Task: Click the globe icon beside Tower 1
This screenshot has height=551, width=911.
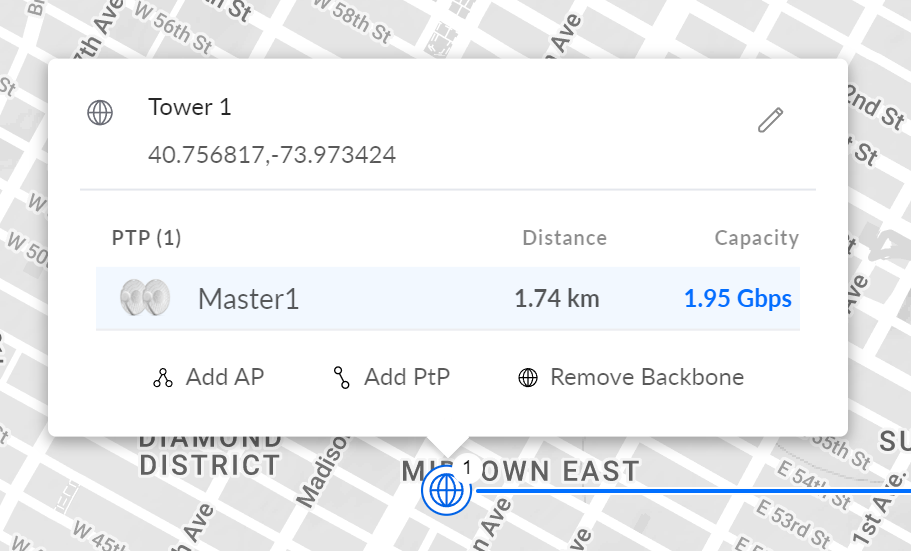Action: pyautogui.click(x=100, y=112)
